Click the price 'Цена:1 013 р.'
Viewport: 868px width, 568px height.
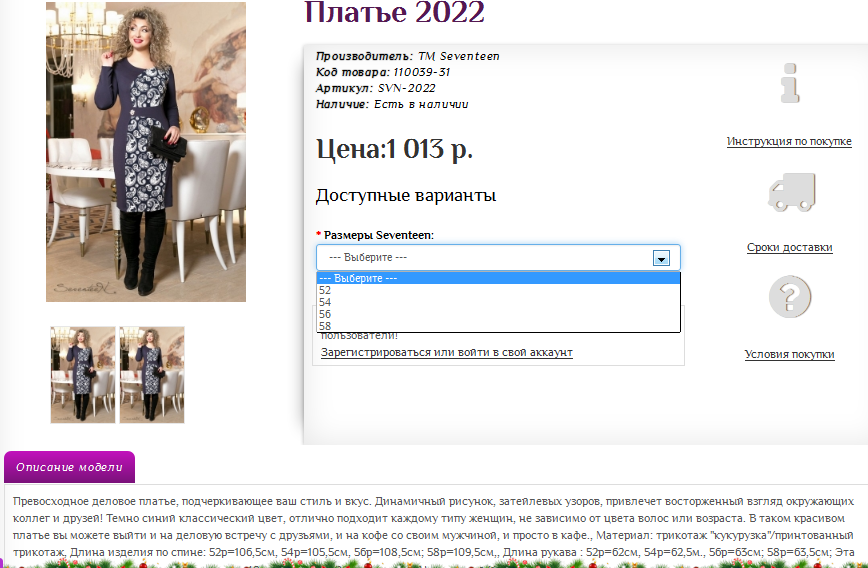(x=394, y=149)
